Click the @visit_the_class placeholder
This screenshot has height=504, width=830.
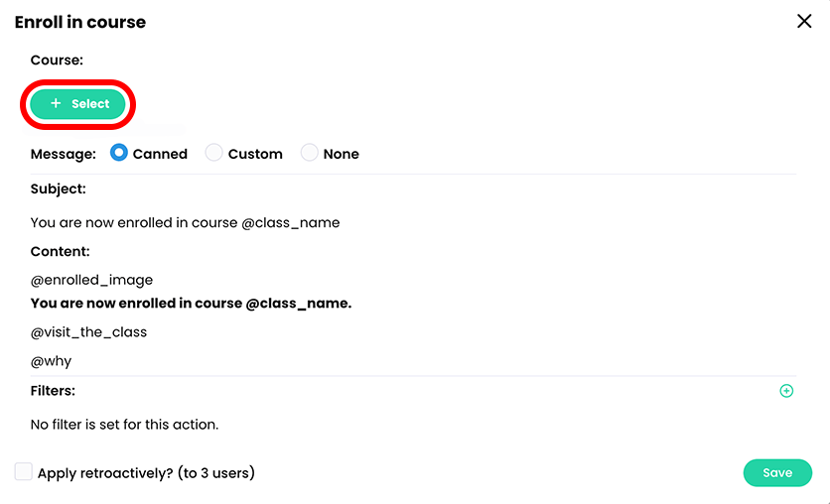tap(88, 332)
